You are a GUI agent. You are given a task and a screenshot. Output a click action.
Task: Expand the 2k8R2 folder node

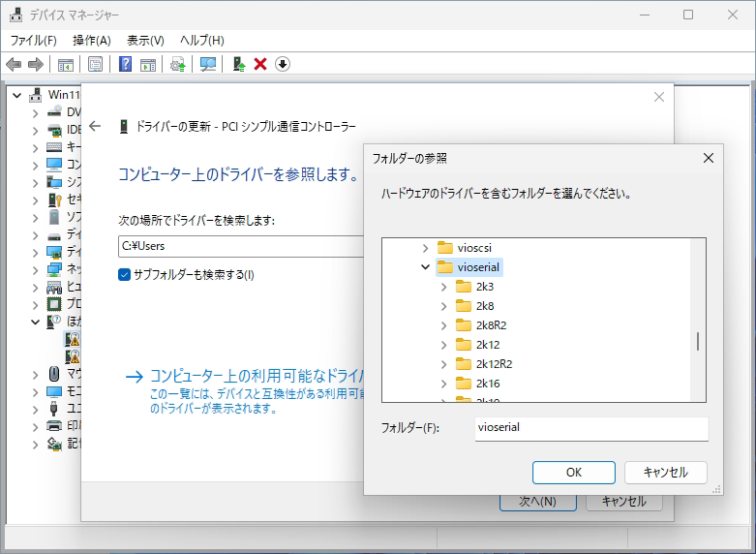[x=444, y=325]
